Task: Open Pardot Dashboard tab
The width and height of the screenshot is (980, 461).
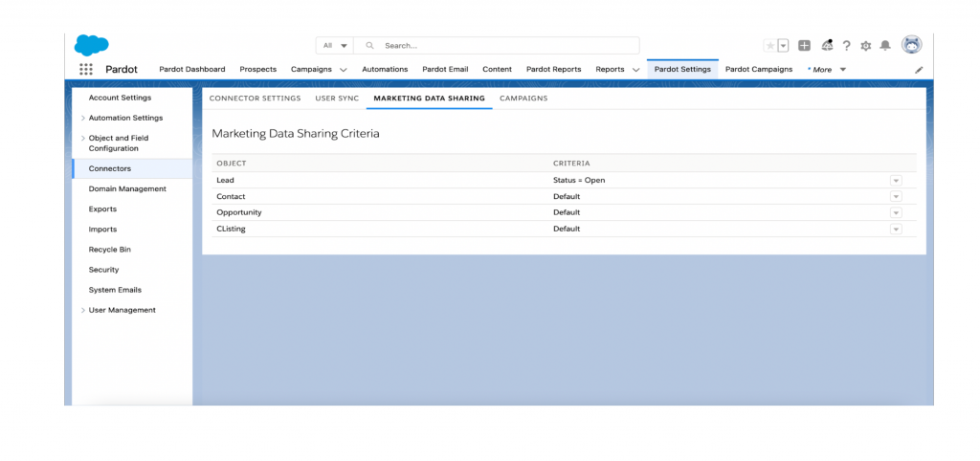Action: point(191,69)
